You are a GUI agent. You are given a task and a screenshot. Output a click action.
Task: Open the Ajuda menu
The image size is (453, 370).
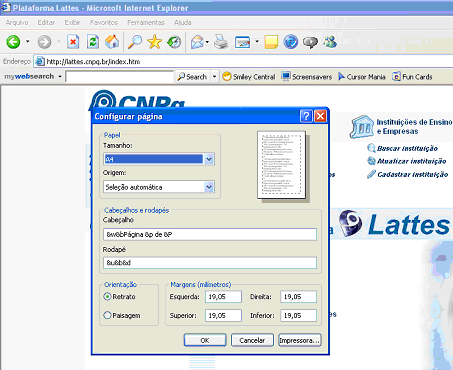point(182,22)
